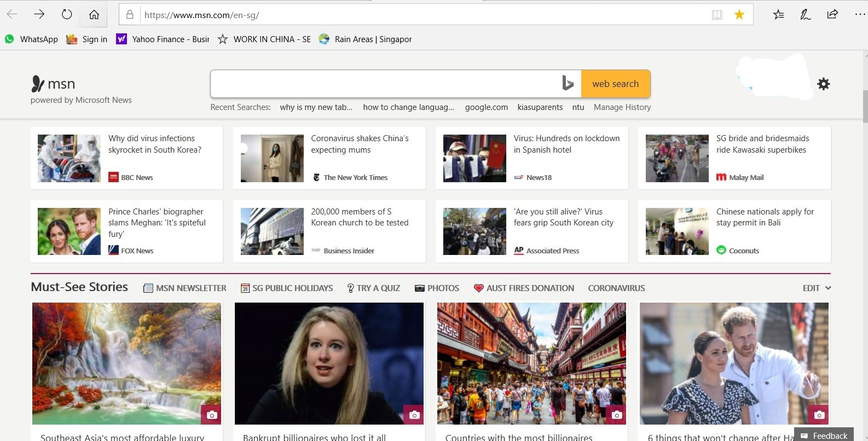Click the Coconuts source label
The width and height of the screenshot is (868, 441).
coord(738,251)
